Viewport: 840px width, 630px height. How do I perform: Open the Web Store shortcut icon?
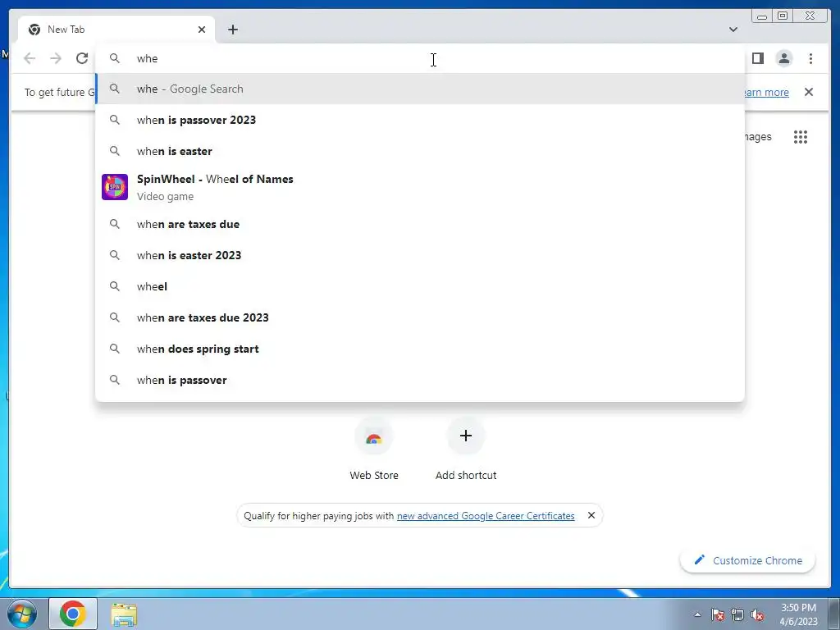coord(374,436)
